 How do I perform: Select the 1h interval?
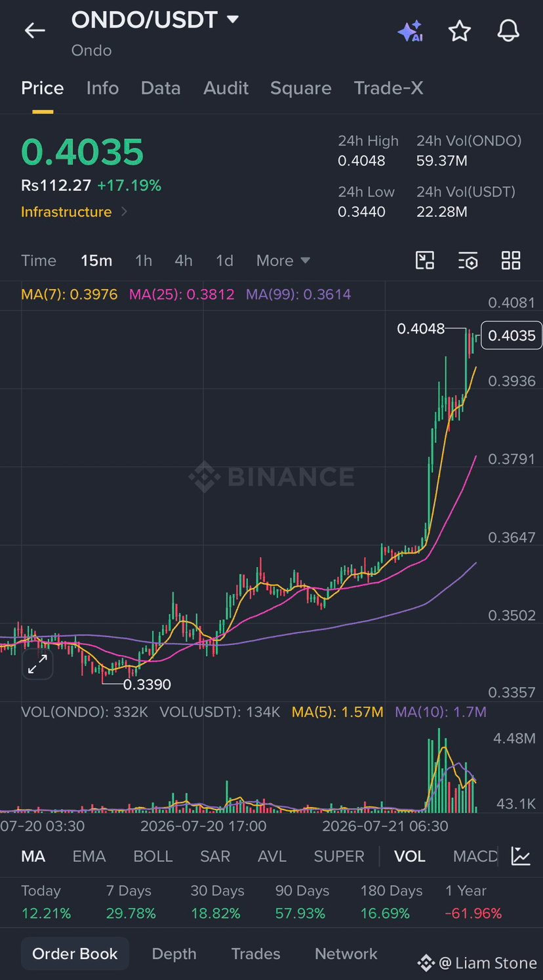(x=144, y=260)
